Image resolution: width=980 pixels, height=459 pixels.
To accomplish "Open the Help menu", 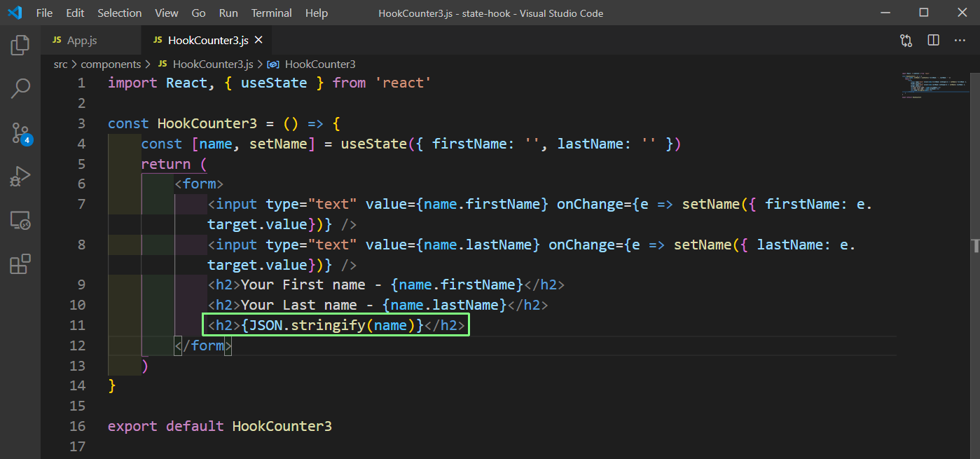I will tap(317, 13).
